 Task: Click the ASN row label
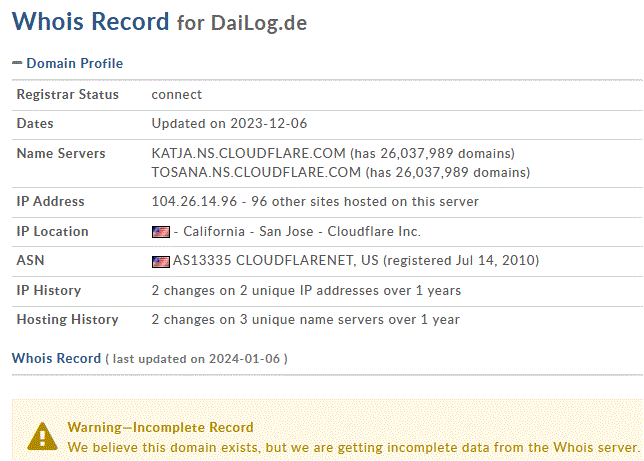30,260
